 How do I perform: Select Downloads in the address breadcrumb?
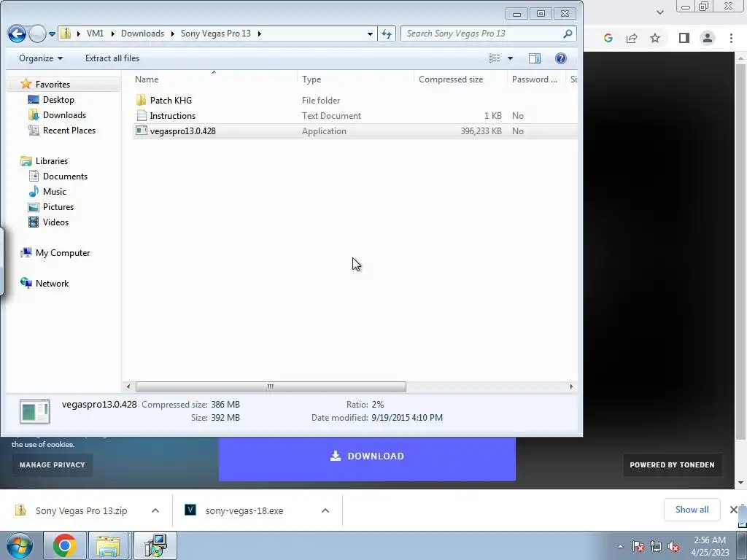click(x=142, y=34)
